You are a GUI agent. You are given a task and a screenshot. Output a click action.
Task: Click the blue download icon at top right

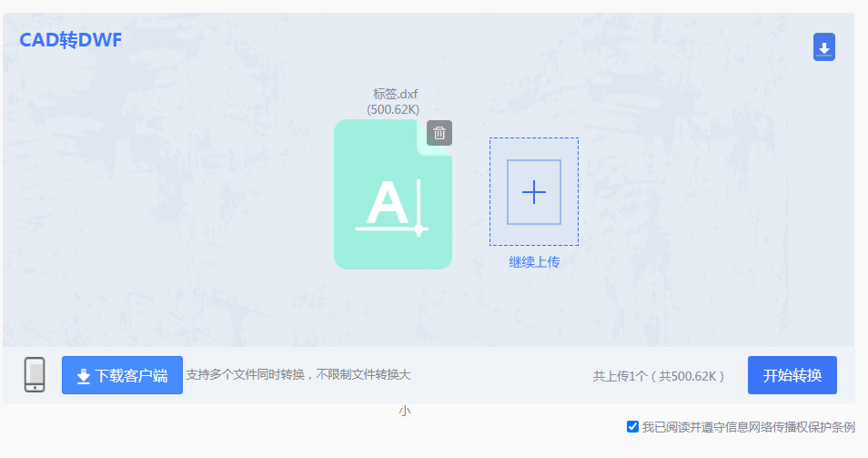pyautogui.click(x=823, y=47)
